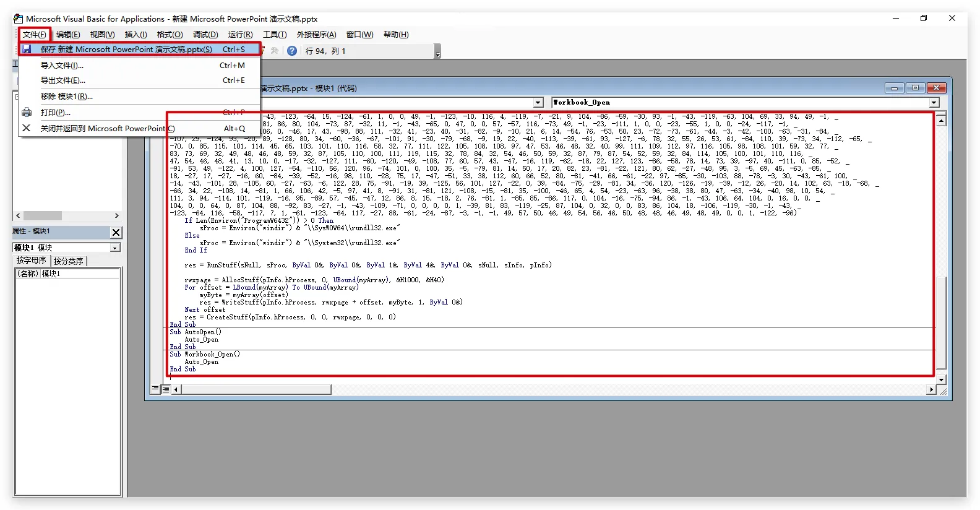The height and width of the screenshot is (510, 980).
Task: Click the code window scroll up arrow
Action: click(941, 120)
